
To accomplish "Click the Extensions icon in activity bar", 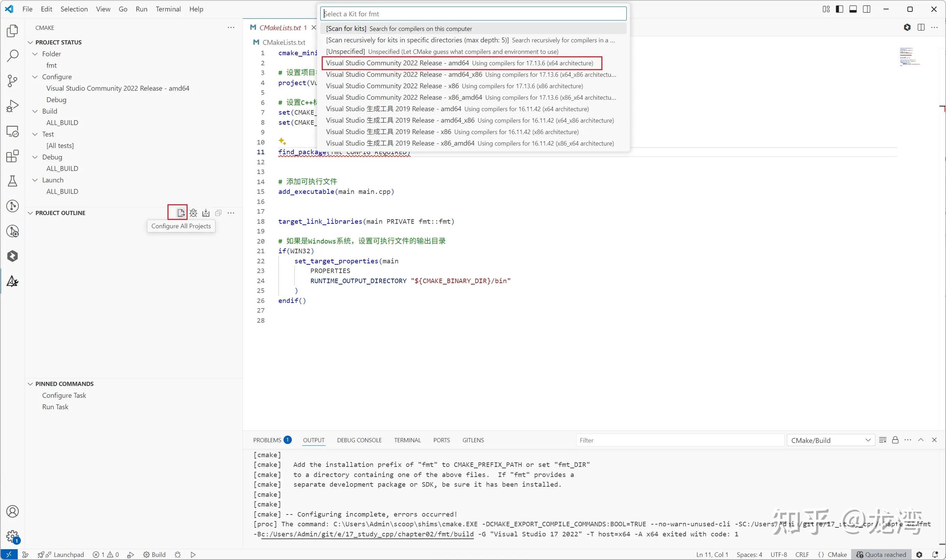I will [x=13, y=156].
